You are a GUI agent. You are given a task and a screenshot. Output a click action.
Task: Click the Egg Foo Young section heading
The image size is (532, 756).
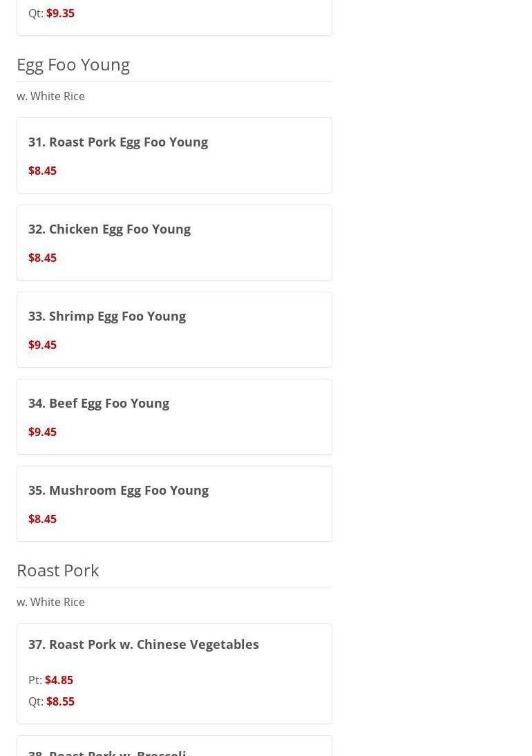pyautogui.click(x=73, y=64)
